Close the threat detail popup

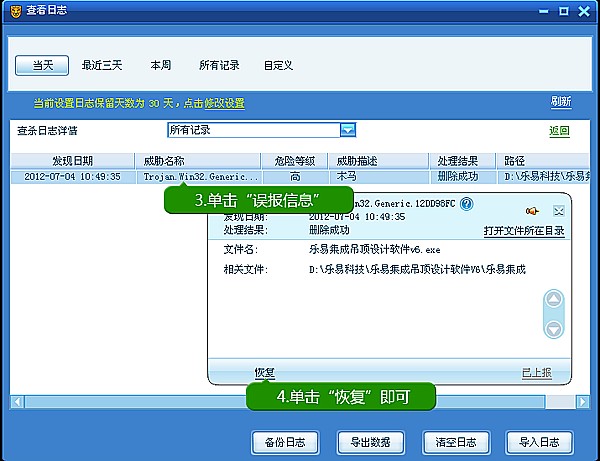[559, 211]
